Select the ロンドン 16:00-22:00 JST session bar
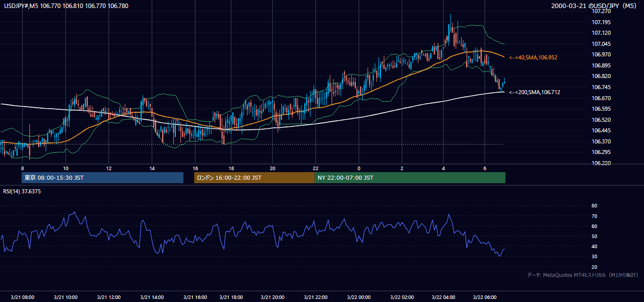 pyautogui.click(x=254, y=178)
